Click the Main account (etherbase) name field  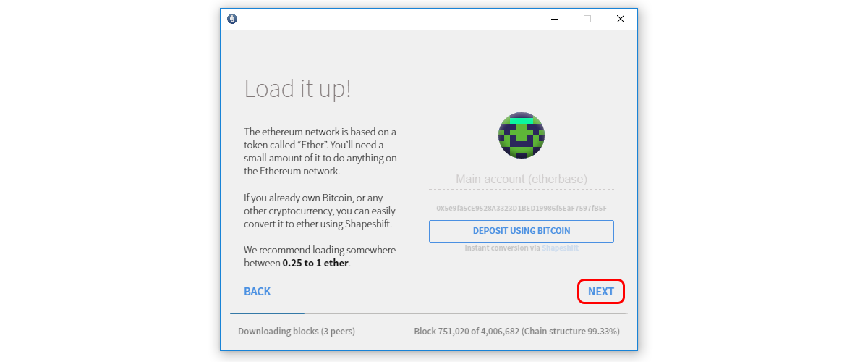522,179
